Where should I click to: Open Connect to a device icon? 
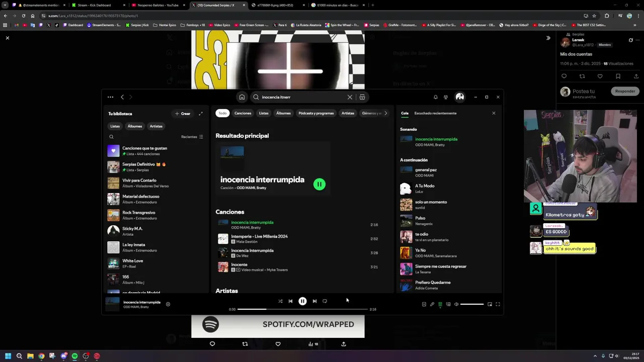[448, 304]
